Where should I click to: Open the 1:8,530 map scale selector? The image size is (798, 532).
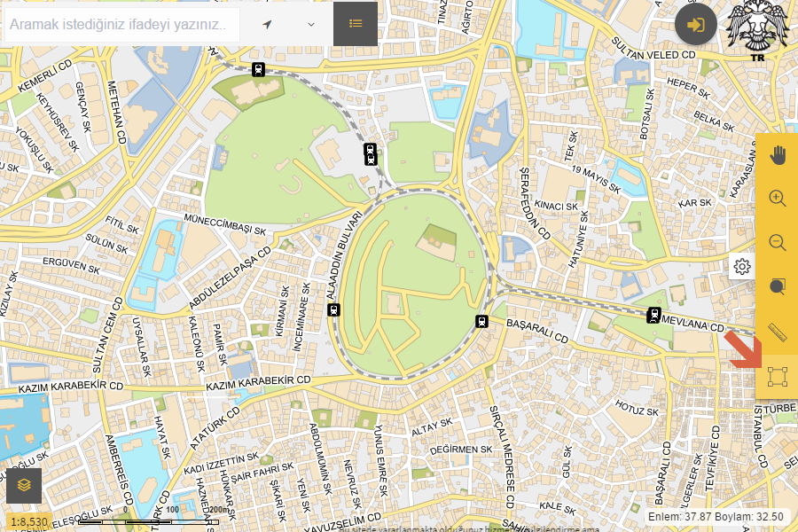click(x=29, y=522)
